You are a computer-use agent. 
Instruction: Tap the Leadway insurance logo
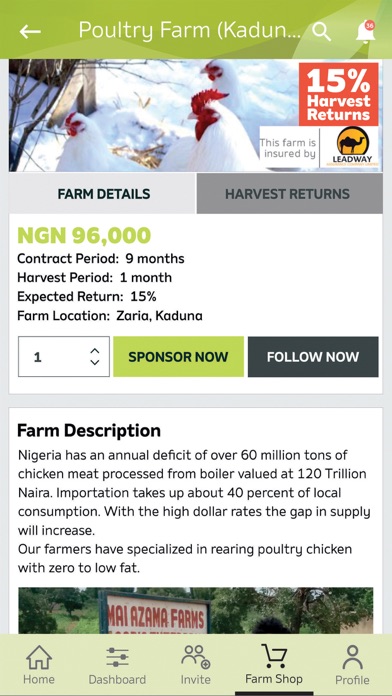point(351,147)
